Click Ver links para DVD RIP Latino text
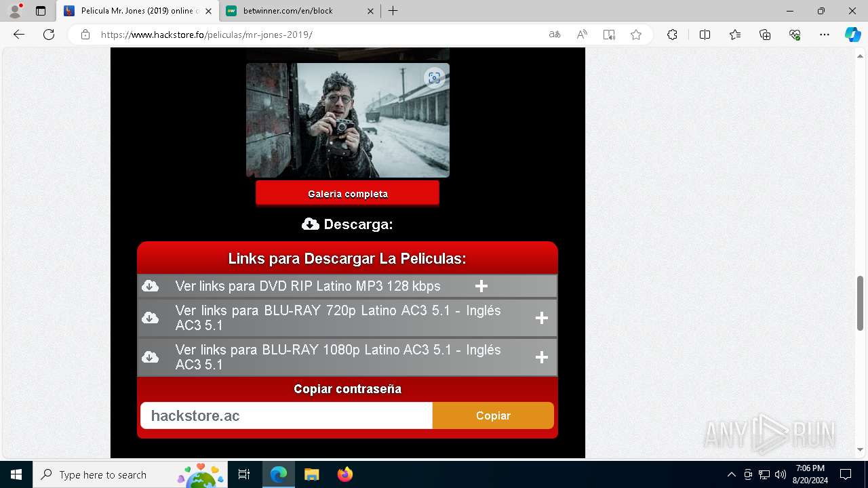The height and width of the screenshot is (488, 868). 308,286
